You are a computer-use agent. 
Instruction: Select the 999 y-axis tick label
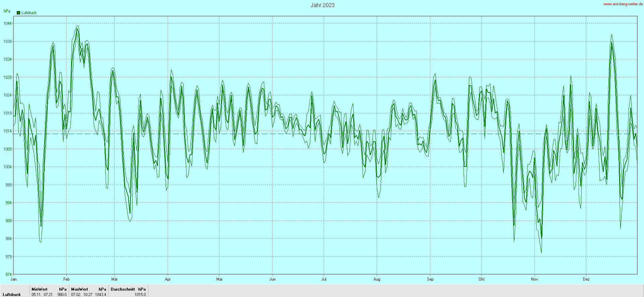[x=8, y=185]
